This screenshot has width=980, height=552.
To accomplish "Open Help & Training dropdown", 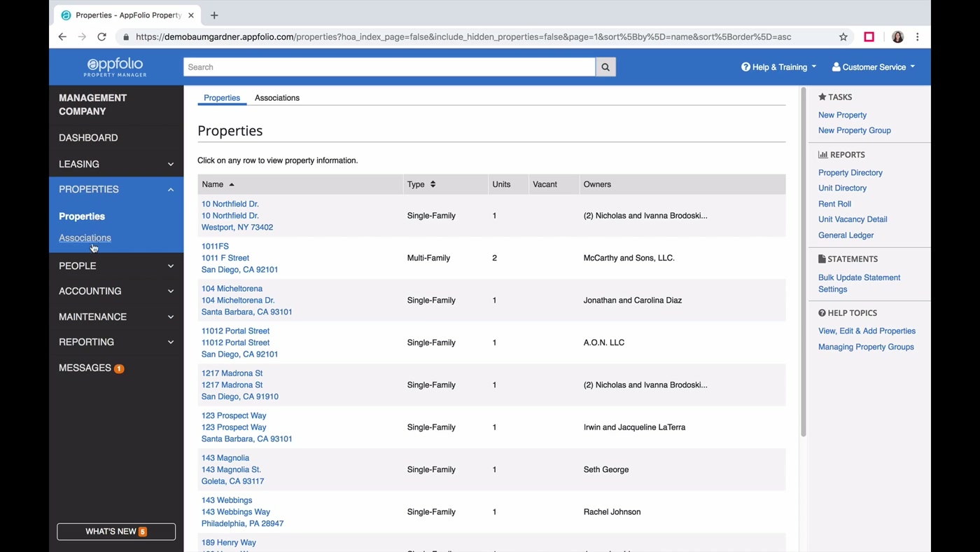I will click(x=778, y=67).
